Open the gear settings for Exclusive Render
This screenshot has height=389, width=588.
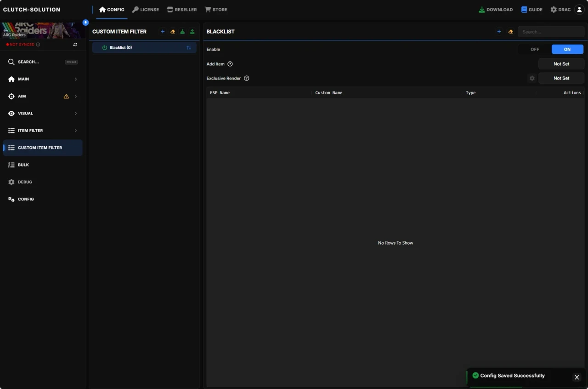(532, 78)
